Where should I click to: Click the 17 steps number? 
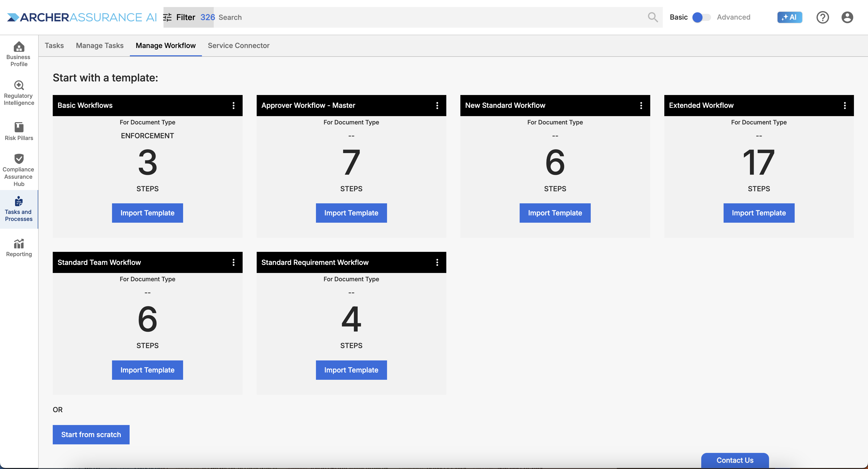(x=758, y=163)
